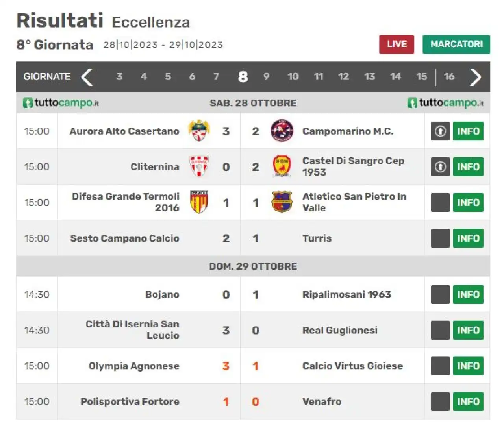
Task: Click the Cliternina team crest
Action: click(199, 166)
